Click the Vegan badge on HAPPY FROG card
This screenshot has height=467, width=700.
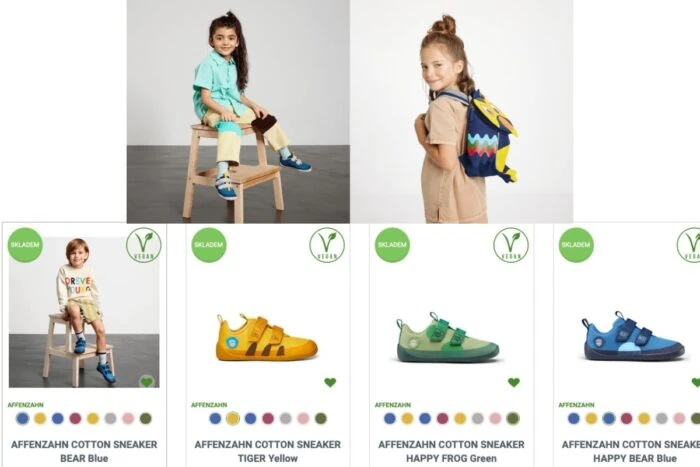coord(511,245)
